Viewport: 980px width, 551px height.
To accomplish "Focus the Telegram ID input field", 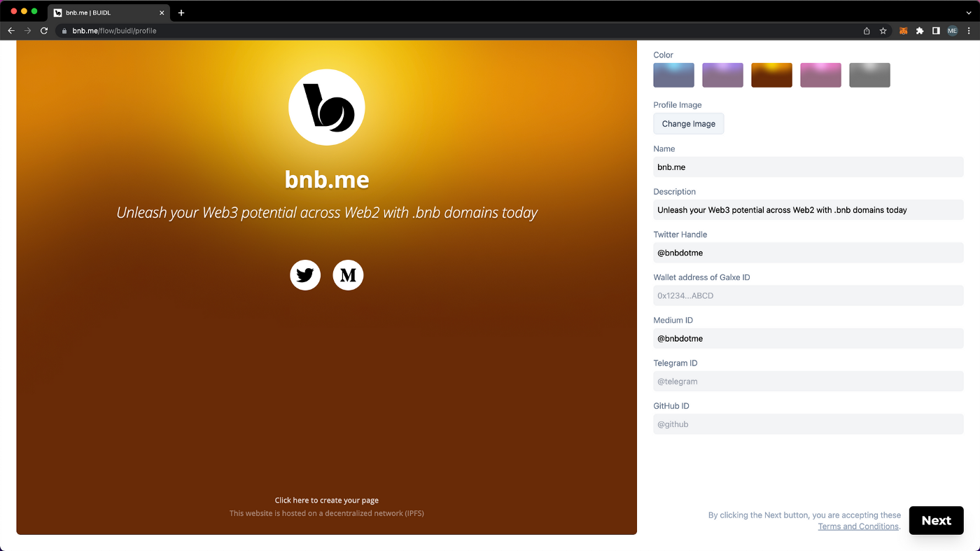I will [808, 382].
